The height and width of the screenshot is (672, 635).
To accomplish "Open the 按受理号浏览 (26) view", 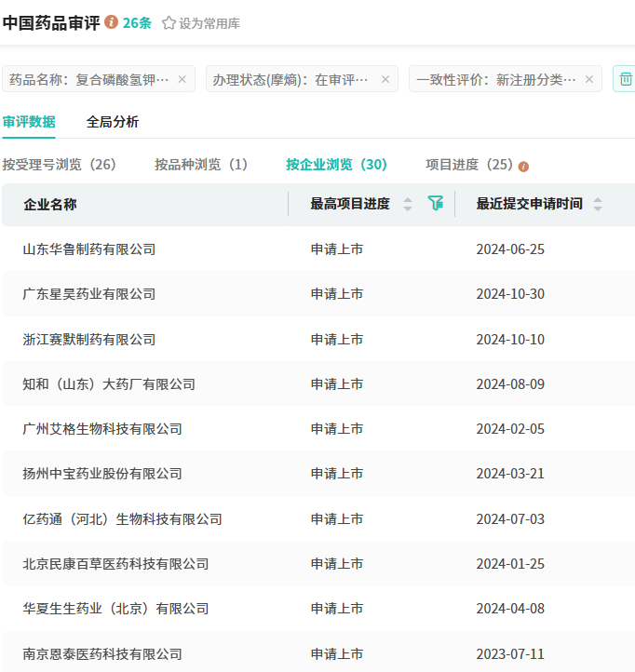I will point(60,165).
